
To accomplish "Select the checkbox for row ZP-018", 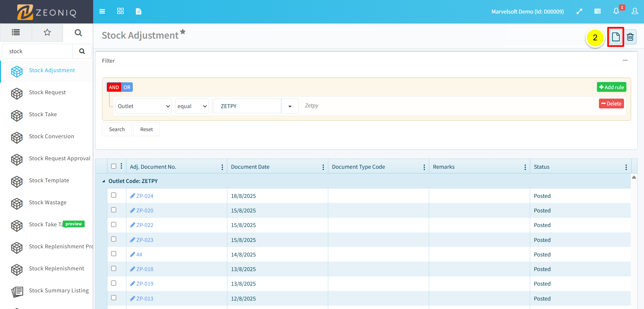I will (114, 268).
